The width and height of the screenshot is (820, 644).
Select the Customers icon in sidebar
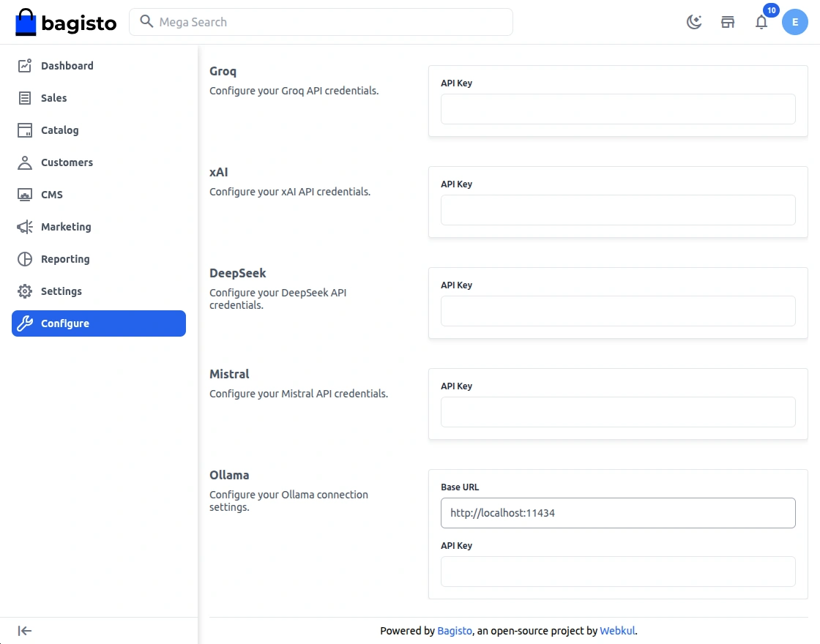[x=25, y=162]
